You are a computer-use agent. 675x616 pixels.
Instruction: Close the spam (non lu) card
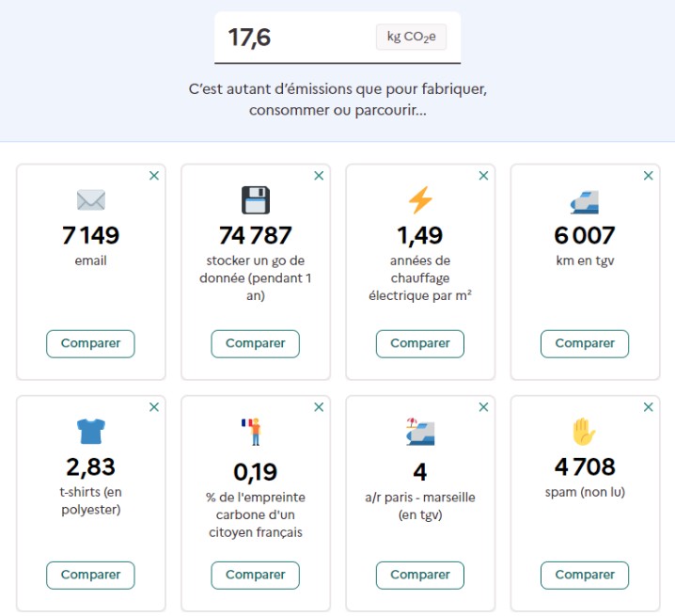(648, 407)
